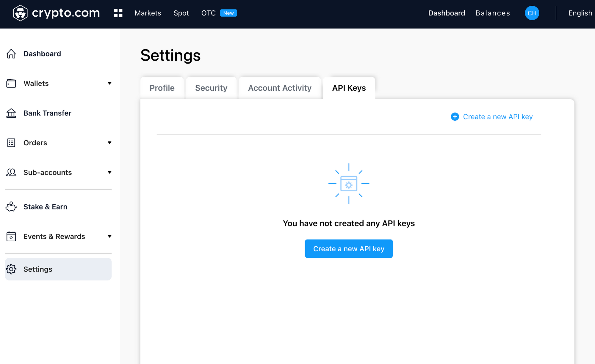This screenshot has height=364, width=595.
Task: Click the Dashboard home icon
Action: click(12, 53)
